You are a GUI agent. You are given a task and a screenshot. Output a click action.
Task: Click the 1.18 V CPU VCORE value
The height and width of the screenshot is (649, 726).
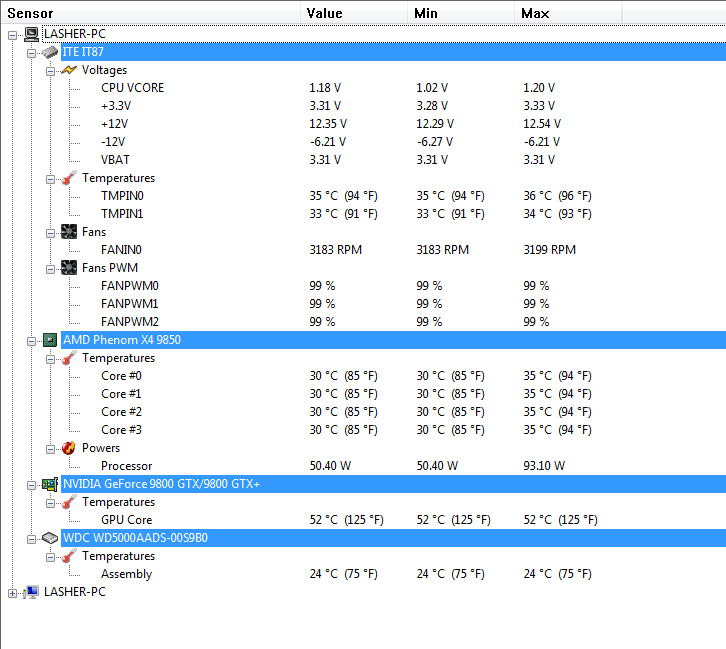pyautogui.click(x=325, y=88)
